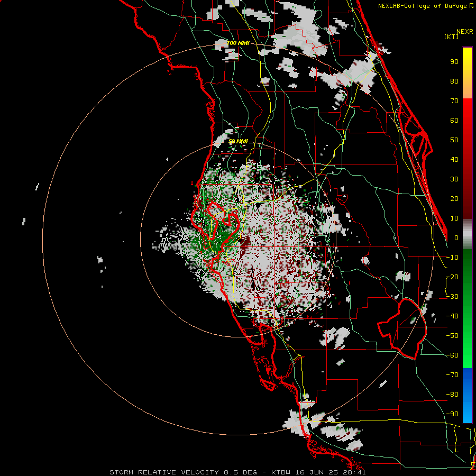Select the -20 scale label

[452, 277]
